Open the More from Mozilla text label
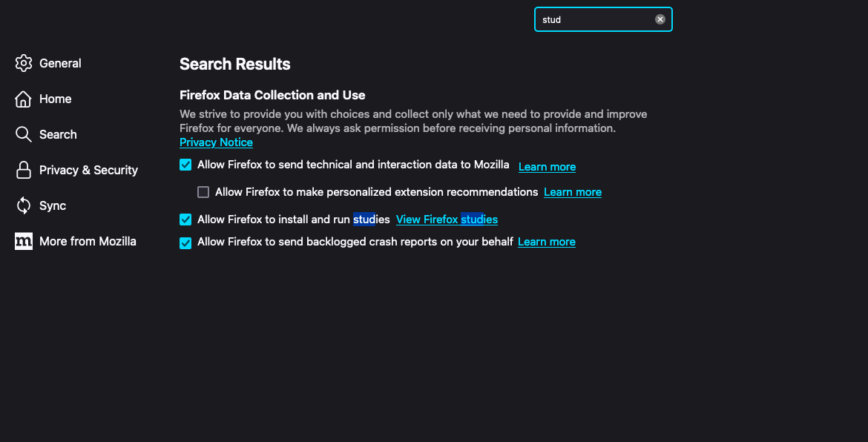The height and width of the screenshot is (442, 868). coord(88,241)
